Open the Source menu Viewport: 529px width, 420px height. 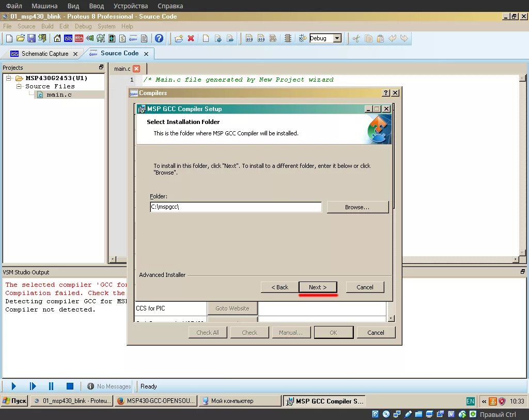point(26,26)
